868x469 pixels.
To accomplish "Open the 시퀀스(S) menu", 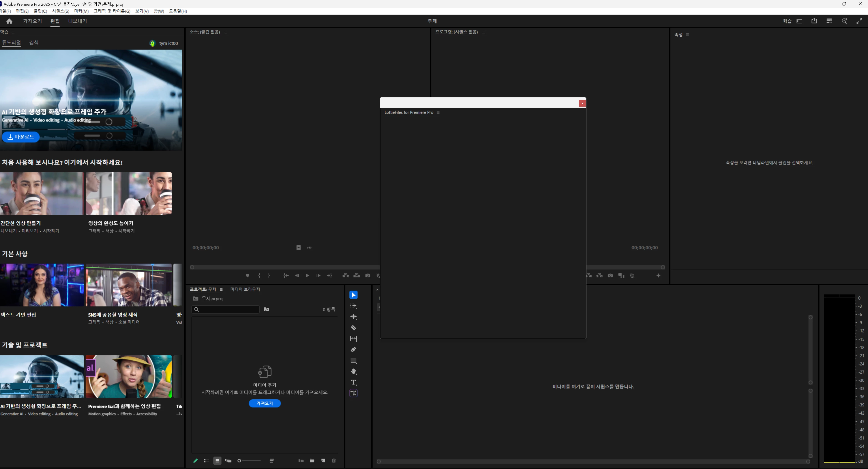I will 61,11.
